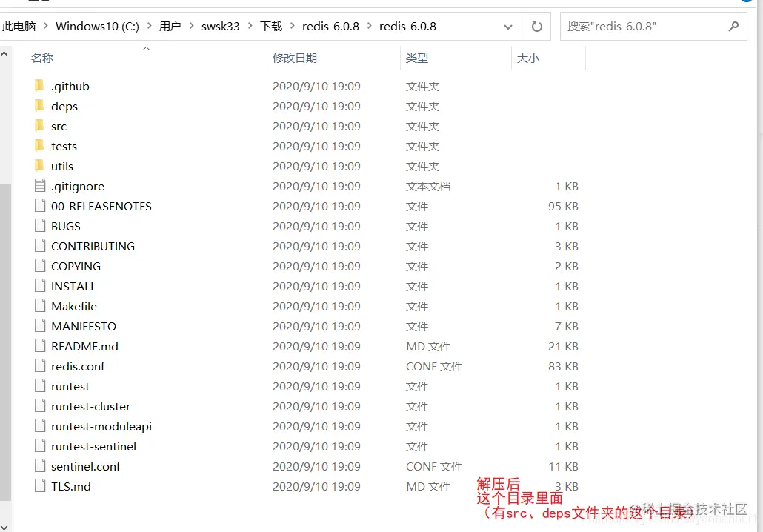
Task: Expand the chevron after 下载 breadcrumb
Action: 293,26
